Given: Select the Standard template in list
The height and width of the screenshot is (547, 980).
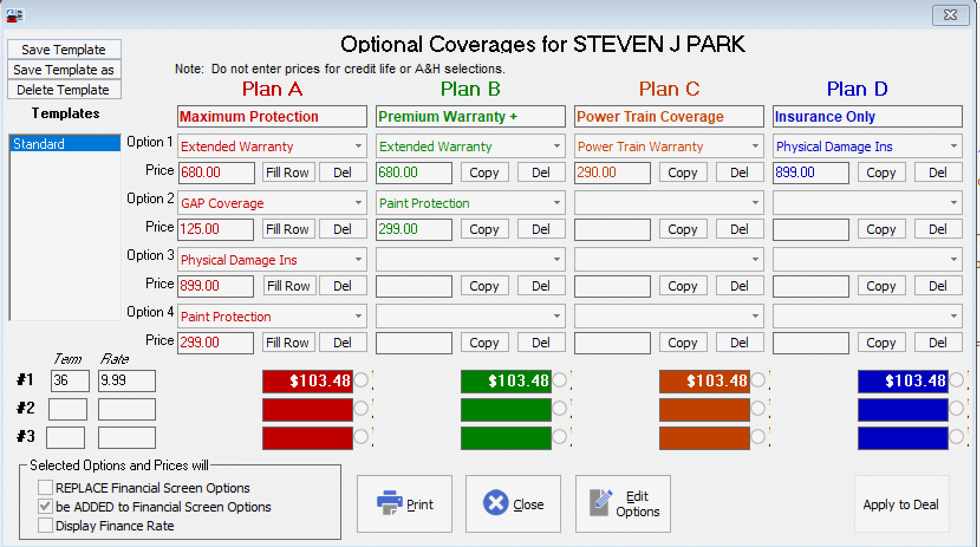Looking at the screenshot, I should tap(65, 144).
